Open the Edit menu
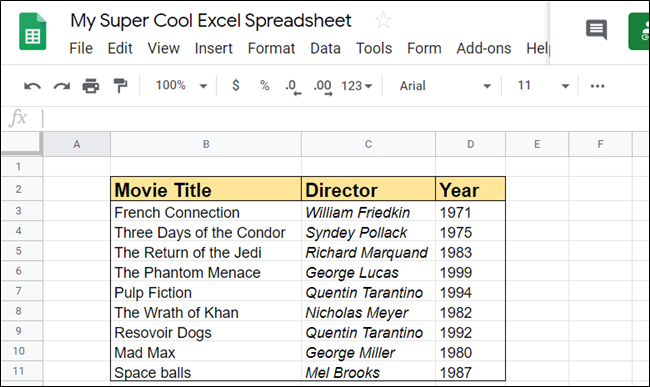This screenshot has width=650, height=387. coord(120,48)
